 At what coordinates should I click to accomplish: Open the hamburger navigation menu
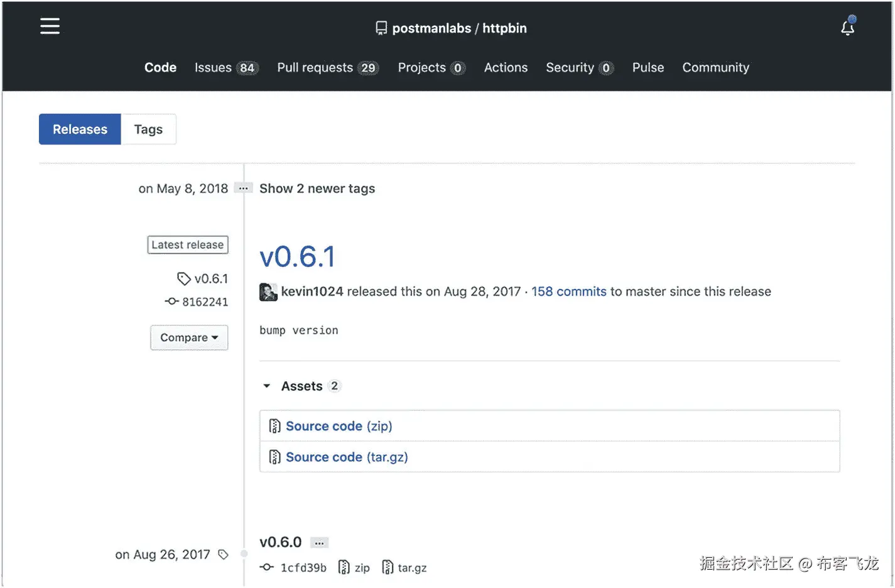coord(50,26)
